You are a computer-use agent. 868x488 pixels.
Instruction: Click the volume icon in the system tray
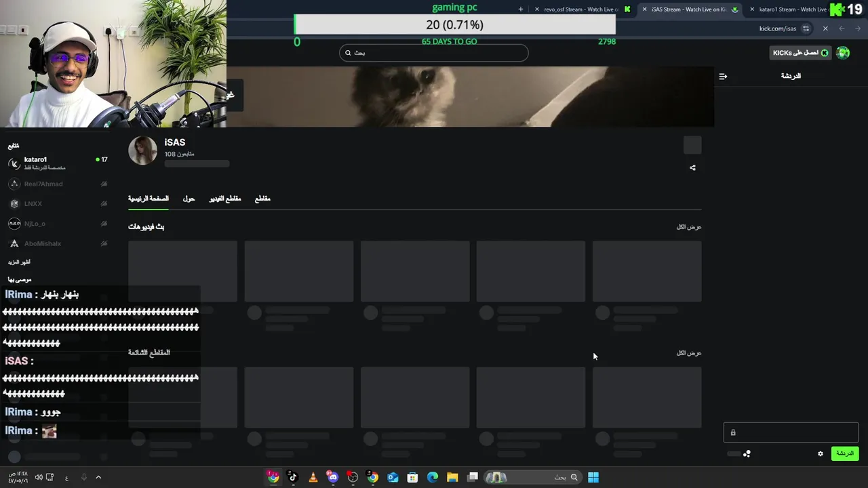(x=39, y=477)
